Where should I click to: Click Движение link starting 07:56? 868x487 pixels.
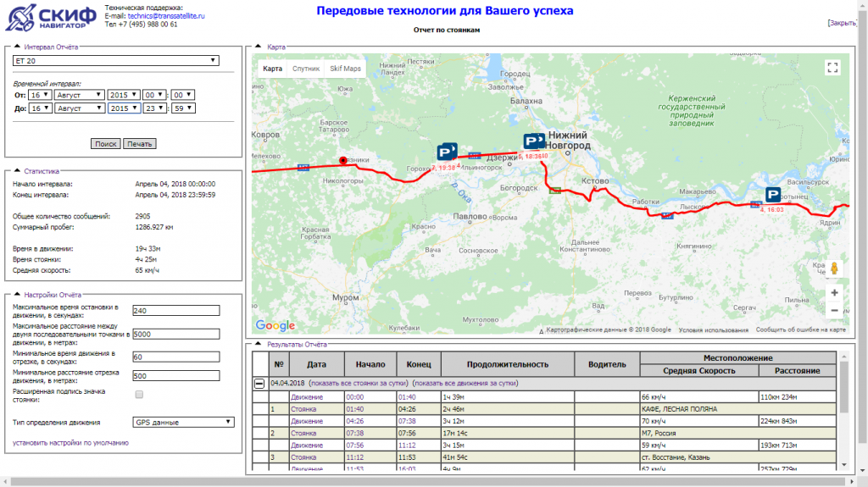(x=307, y=445)
